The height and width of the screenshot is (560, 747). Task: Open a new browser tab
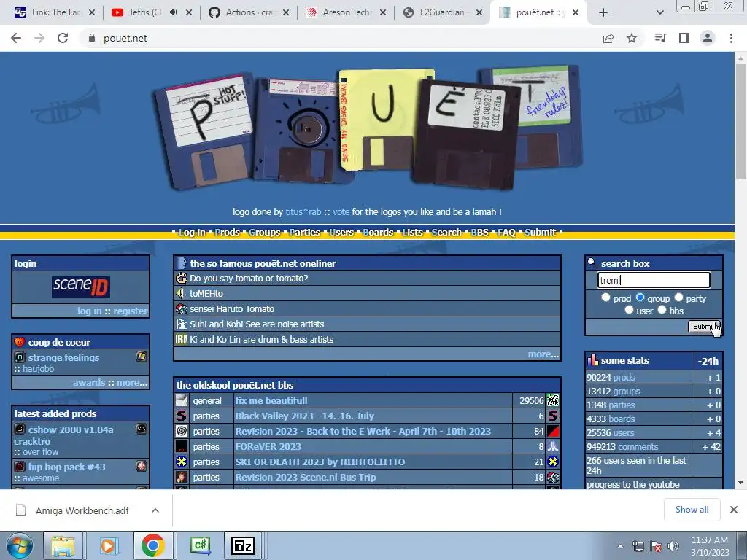tap(603, 13)
